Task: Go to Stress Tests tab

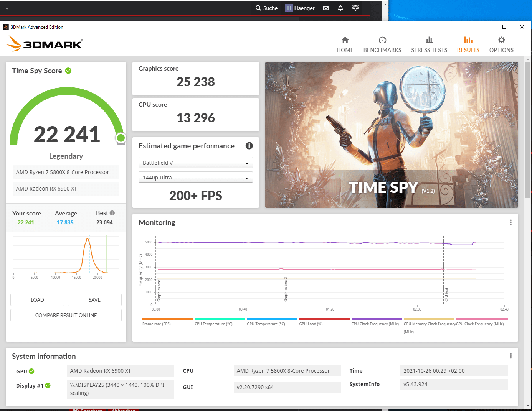Action: point(429,45)
